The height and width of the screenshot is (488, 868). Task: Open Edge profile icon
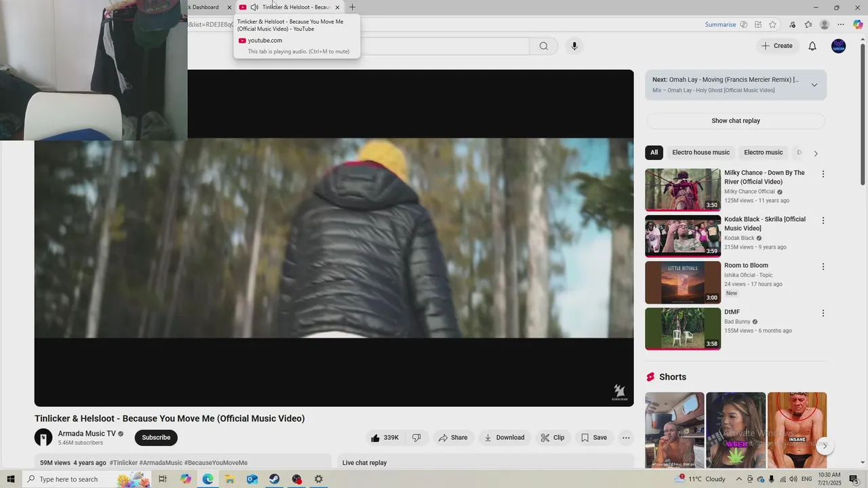825,24
